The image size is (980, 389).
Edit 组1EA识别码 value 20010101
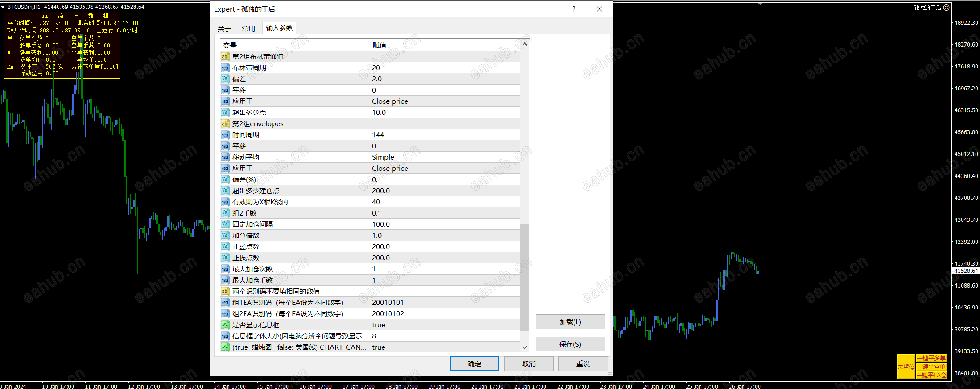[445, 303]
